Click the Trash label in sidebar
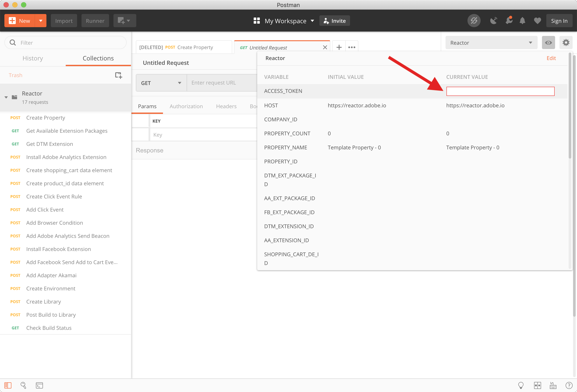 point(16,74)
